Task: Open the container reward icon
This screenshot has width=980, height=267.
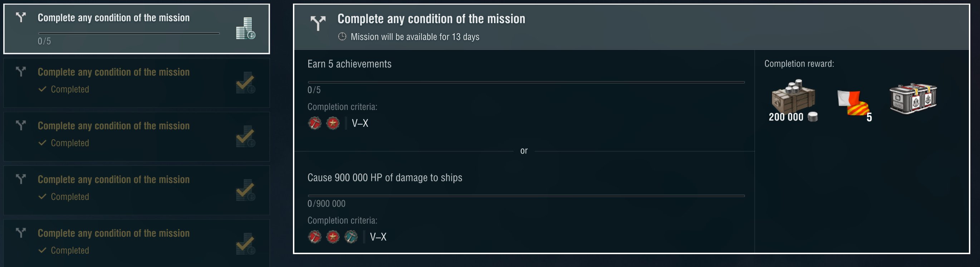Action: tap(913, 98)
